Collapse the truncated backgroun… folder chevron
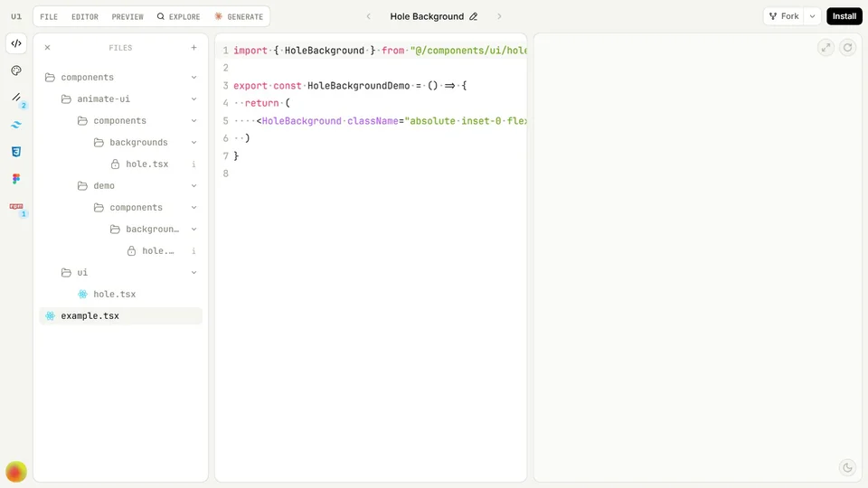The width and height of the screenshot is (868, 488). (x=193, y=229)
